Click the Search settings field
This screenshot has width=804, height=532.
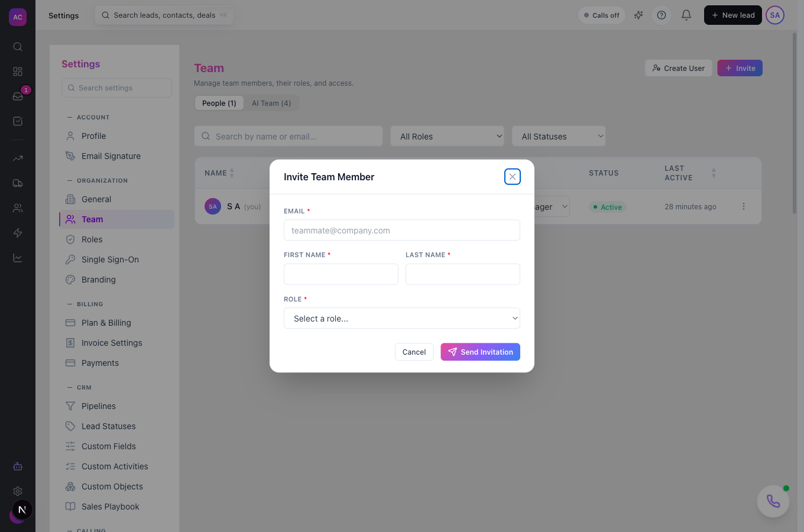tap(116, 87)
